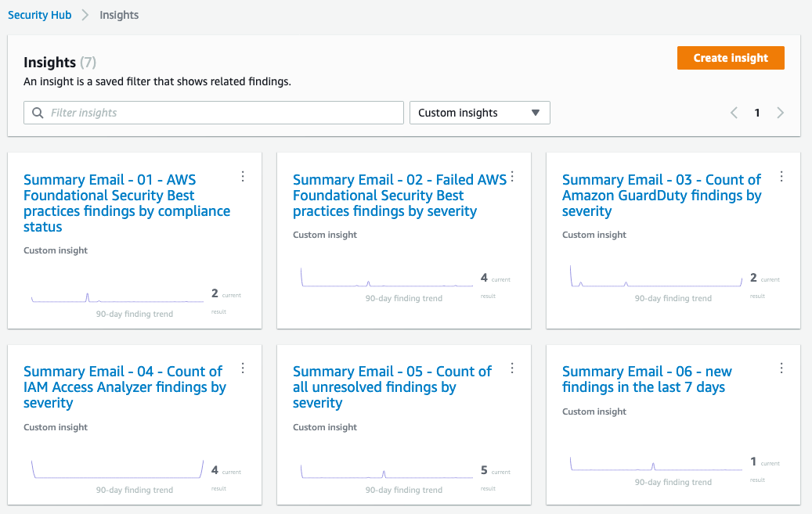Open the kebab menu on Summary Email 06 card
Image resolution: width=812 pixels, height=514 pixels.
[781, 368]
